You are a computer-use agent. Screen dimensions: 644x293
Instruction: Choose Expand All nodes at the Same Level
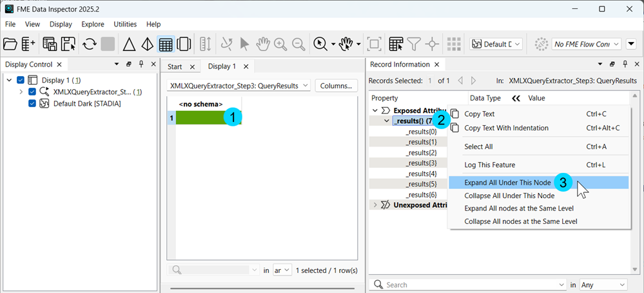click(x=519, y=208)
